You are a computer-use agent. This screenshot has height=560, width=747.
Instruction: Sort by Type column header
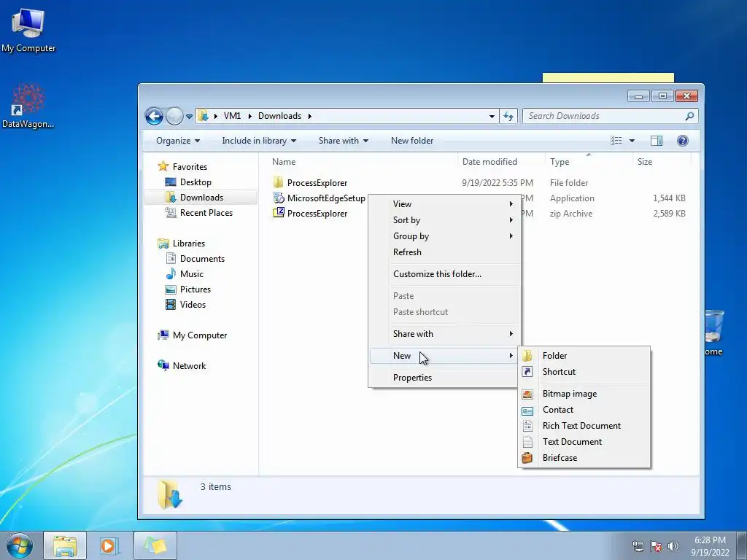coord(560,161)
